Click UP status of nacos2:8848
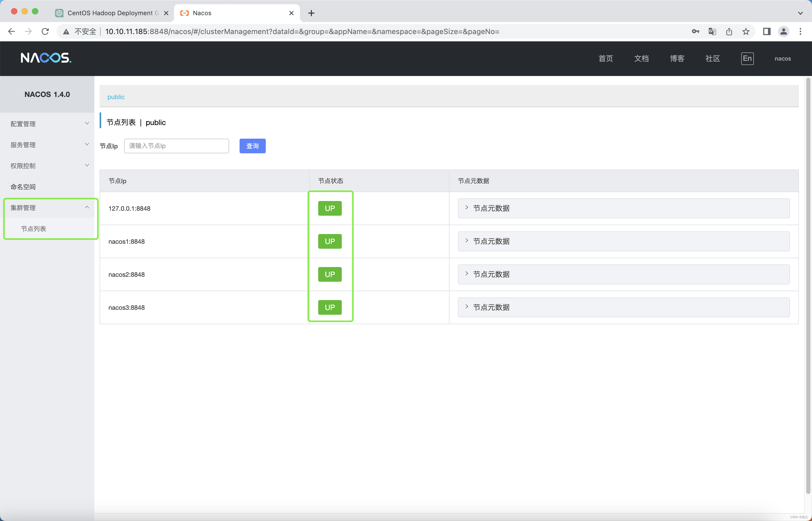This screenshot has height=521, width=812. click(x=330, y=274)
